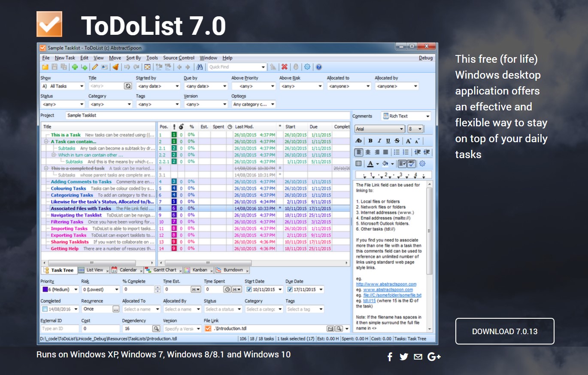Click the Google Plus share icon
This screenshot has width=588, height=375.
tap(434, 357)
